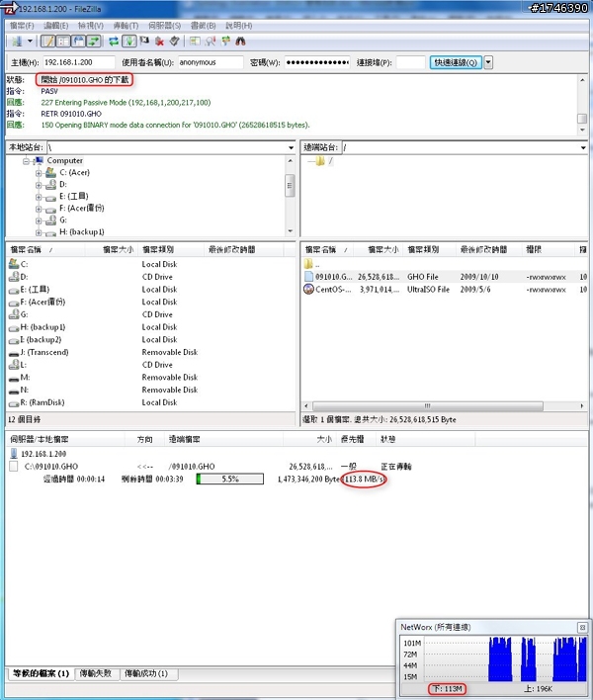Screen dimensions: 593x700
Task: Expand the D: drive tree node
Action: (39, 185)
